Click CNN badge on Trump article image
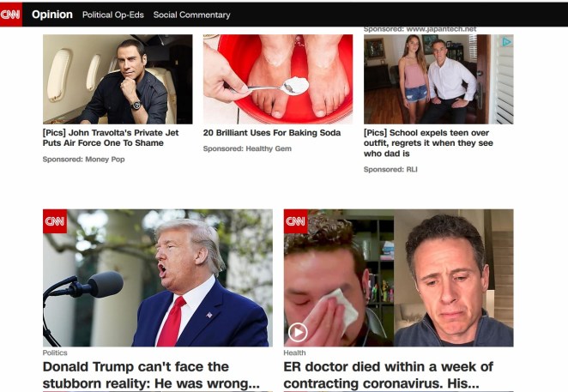This screenshot has height=392, width=568. (55, 221)
